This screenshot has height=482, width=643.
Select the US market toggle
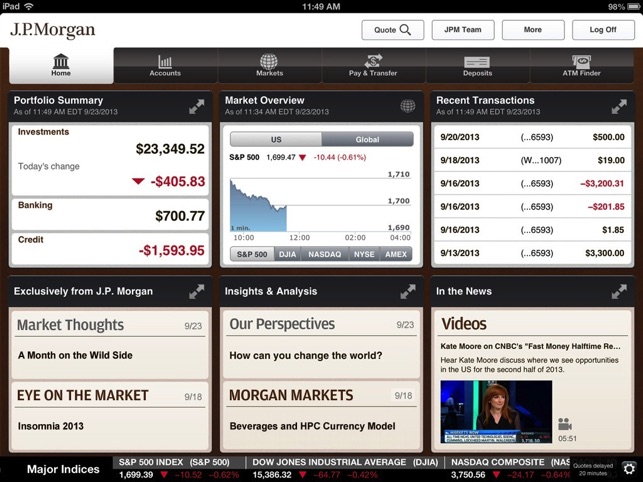coord(276,139)
